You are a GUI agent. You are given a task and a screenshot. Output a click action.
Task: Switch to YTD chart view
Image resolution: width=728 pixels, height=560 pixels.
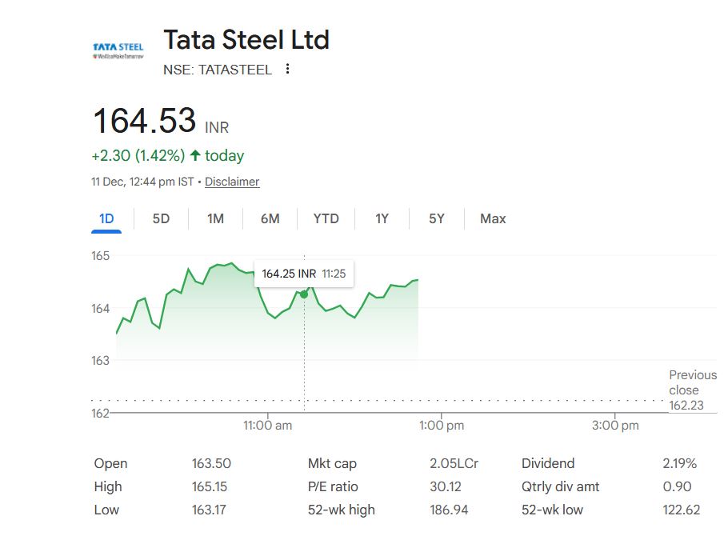tap(326, 218)
